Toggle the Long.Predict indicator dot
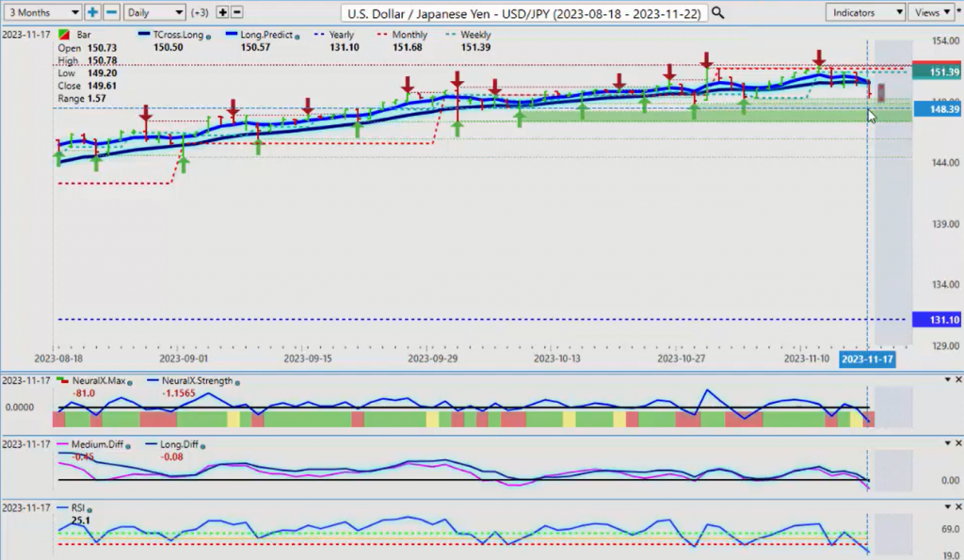 coord(298,35)
